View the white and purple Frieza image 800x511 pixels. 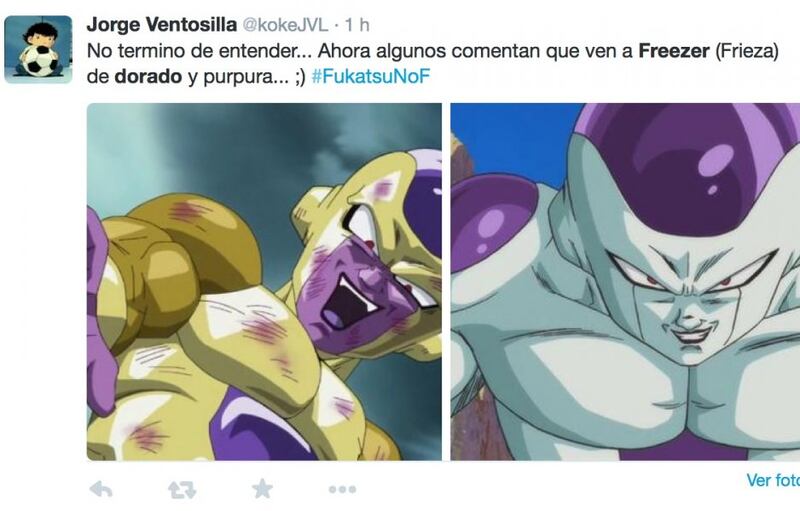point(625,282)
